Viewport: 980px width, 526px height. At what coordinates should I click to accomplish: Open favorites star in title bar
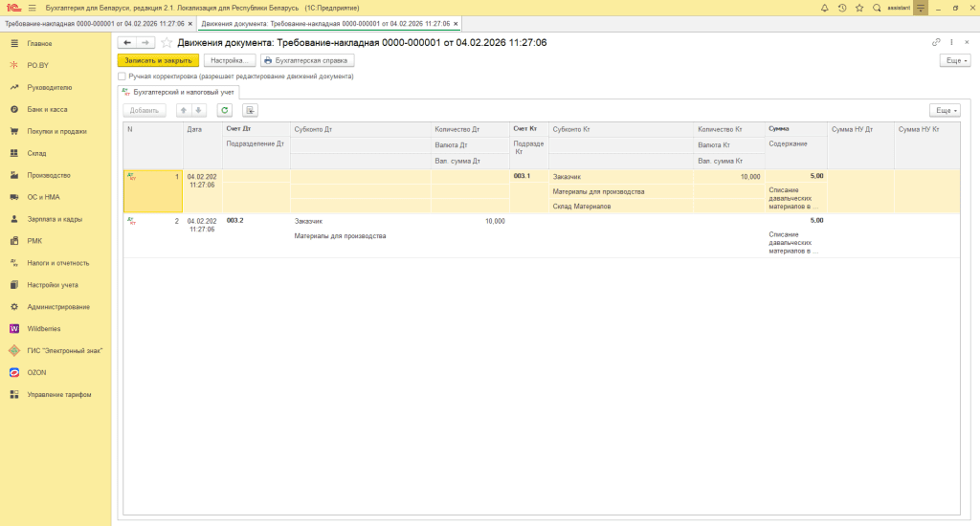pos(859,8)
